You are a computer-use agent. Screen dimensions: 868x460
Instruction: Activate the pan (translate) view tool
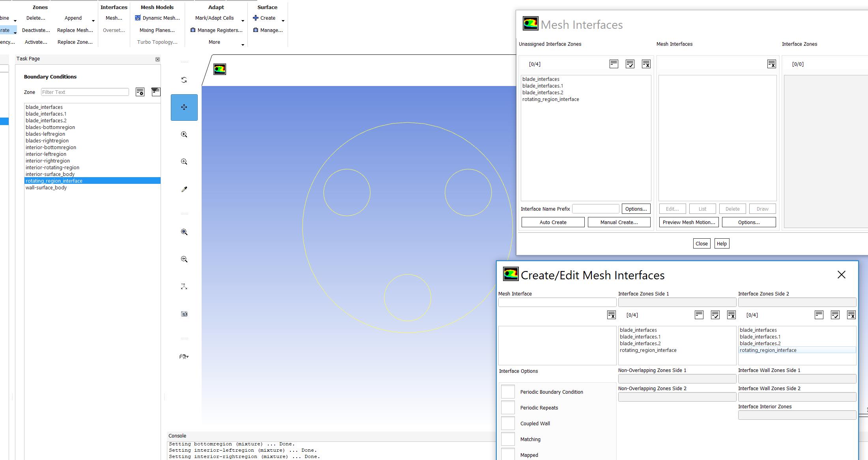click(x=184, y=107)
